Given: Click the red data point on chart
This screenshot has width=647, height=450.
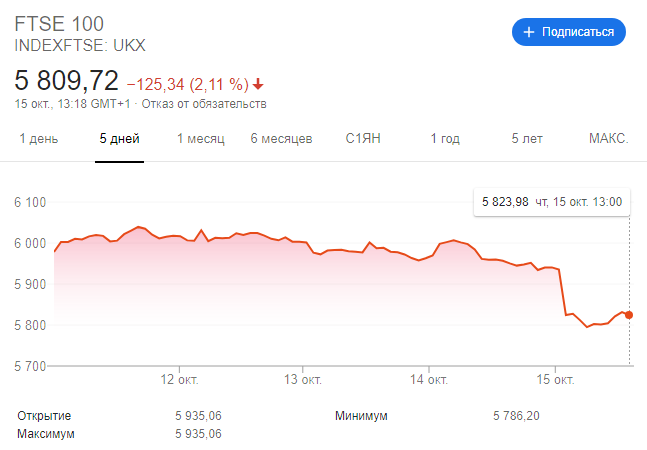Looking at the screenshot, I should tap(629, 315).
